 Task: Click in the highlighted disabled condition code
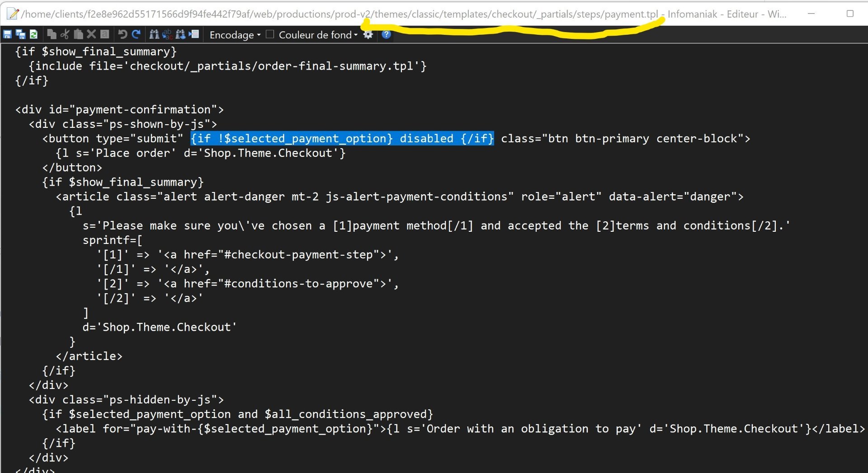coord(342,138)
